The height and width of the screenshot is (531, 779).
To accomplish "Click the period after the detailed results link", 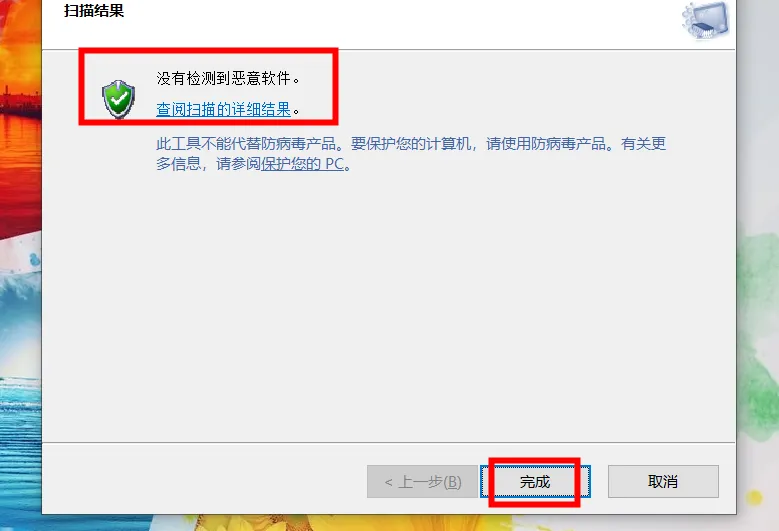I will [x=296, y=111].
